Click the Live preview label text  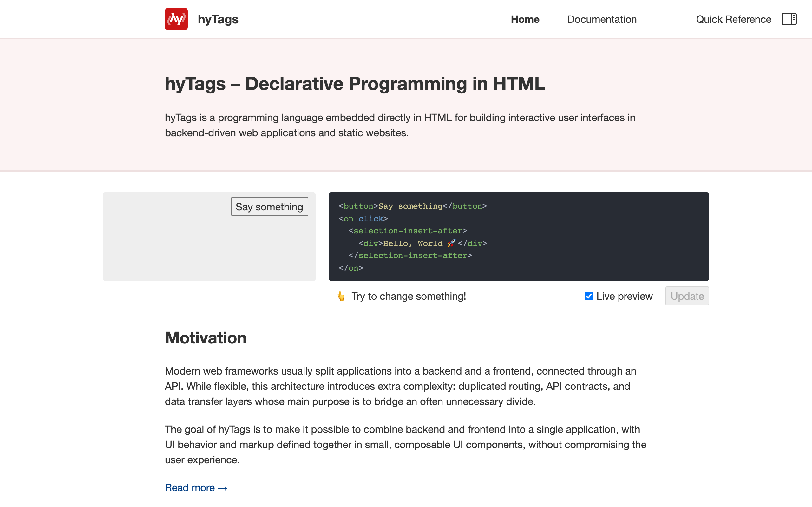pyautogui.click(x=625, y=296)
